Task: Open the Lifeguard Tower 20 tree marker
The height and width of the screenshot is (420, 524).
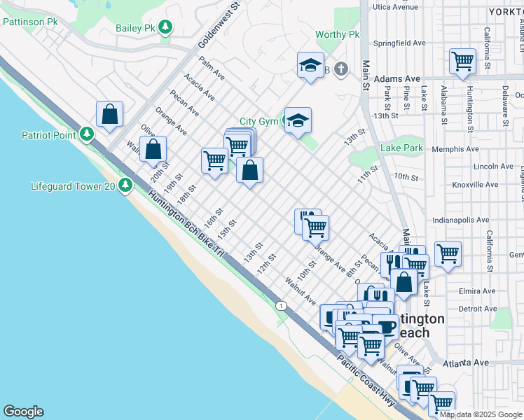Action: (x=125, y=185)
